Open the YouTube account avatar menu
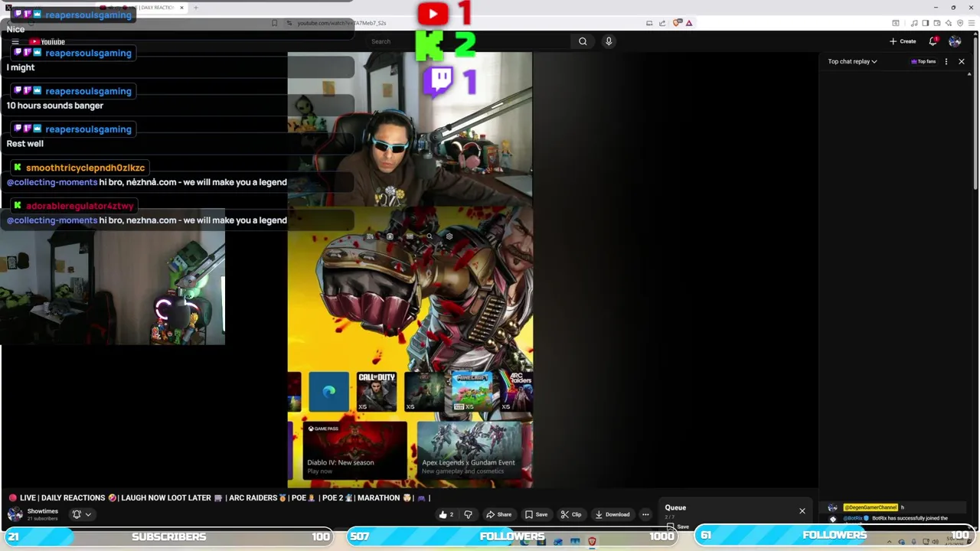The height and width of the screenshot is (551, 980). 955,41
